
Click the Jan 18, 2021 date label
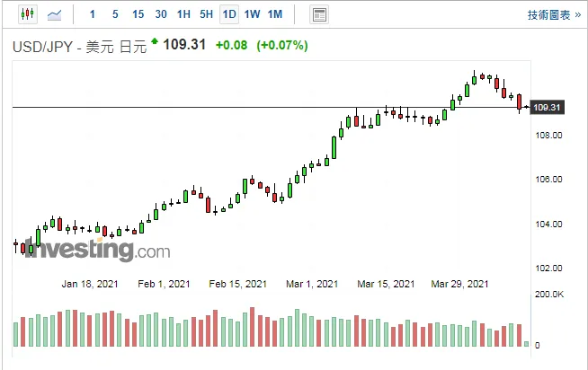90,284
